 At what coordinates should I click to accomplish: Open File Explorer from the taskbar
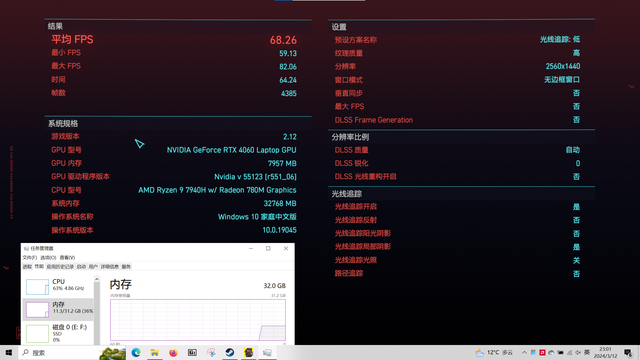(x=155, y=352)
